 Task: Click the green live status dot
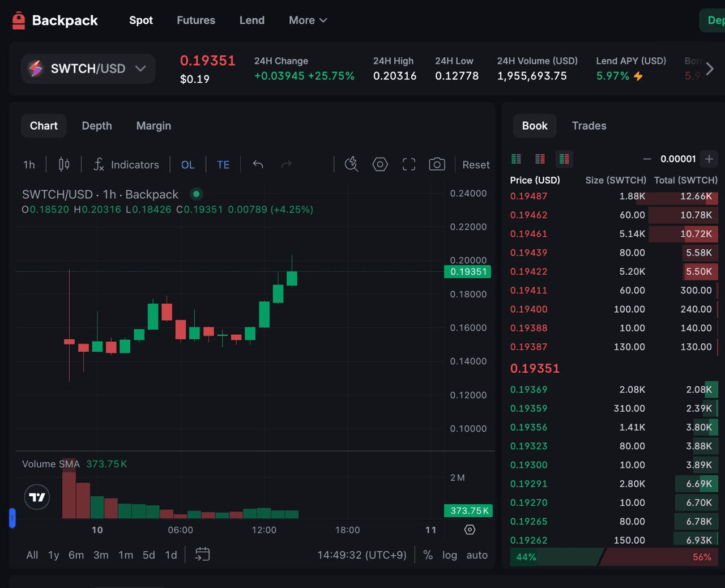[197, 194]
